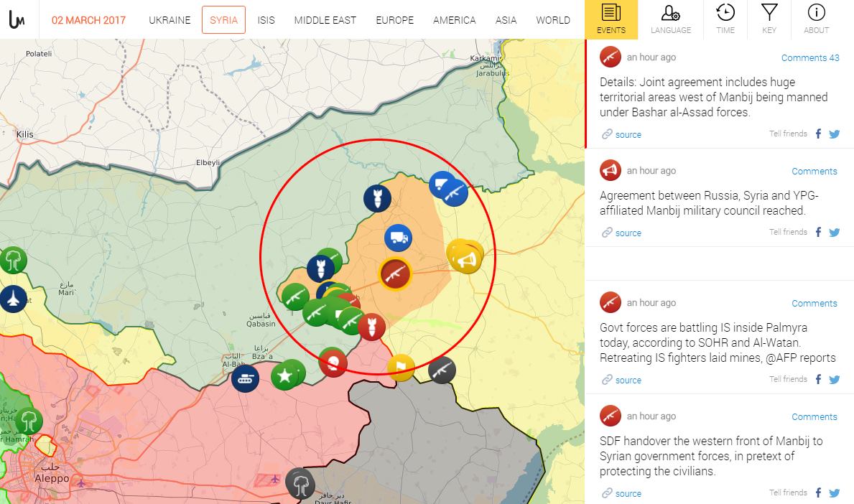Open the About info panel
This screenshot has width=854, height=504.
[x=816, y=19]
